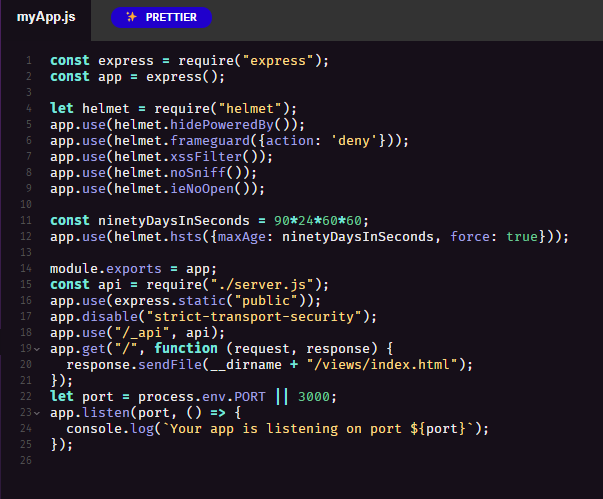Open the myApp.js file tab
Viewport: 603px width, 499px height.
(x=46, y=17)
